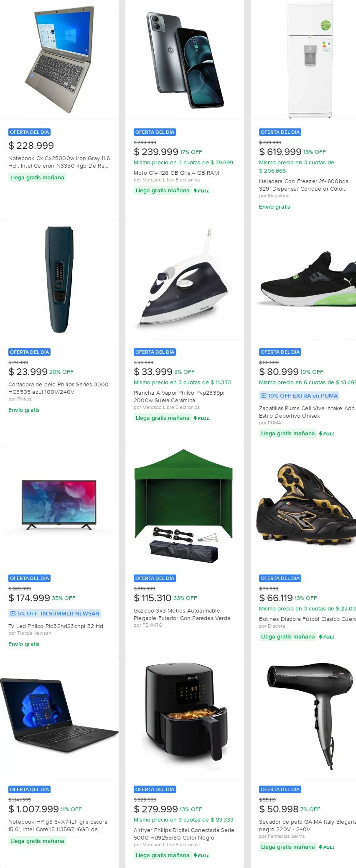This screenshot has width=356, height=868.
Task: Open the Philips hair clipper image
Action: (59, 280)
